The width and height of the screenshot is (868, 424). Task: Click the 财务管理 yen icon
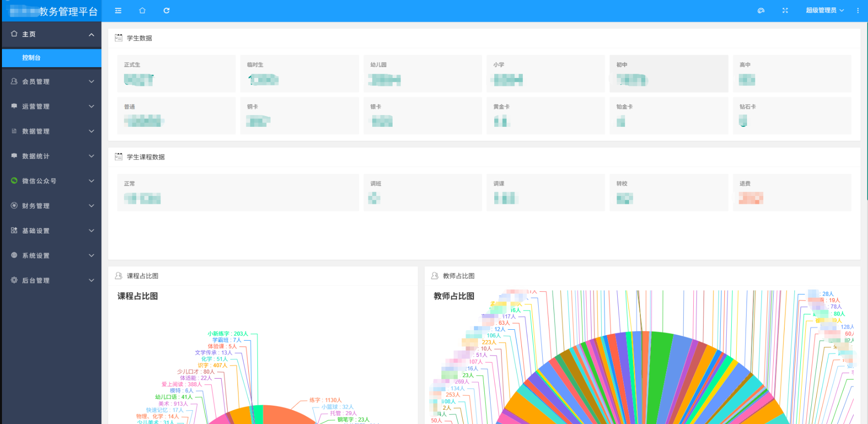[14, 205]
